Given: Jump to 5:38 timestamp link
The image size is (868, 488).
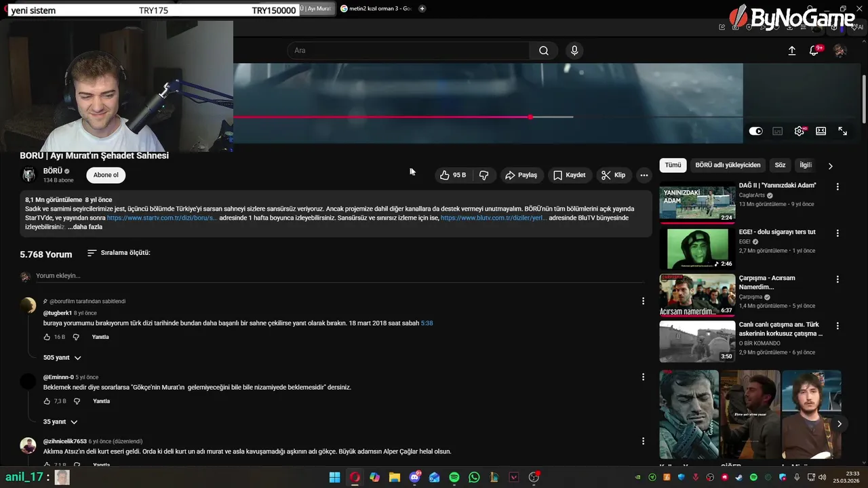Looking at the screenshot, I should coord(427,323).
